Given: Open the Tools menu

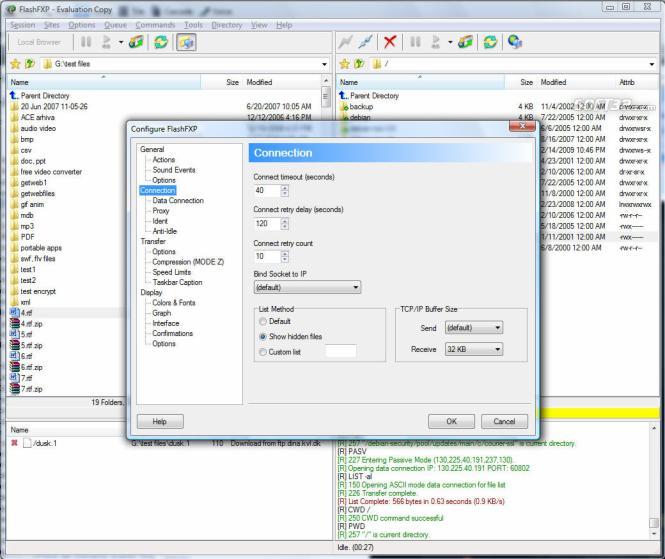Looking at the screenshot, I should click(x=193, y=25).
